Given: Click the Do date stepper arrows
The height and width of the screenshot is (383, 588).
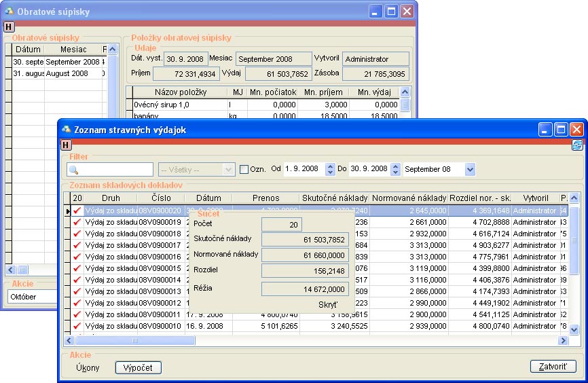Looking at the screenshot, I should coord(395,169).
